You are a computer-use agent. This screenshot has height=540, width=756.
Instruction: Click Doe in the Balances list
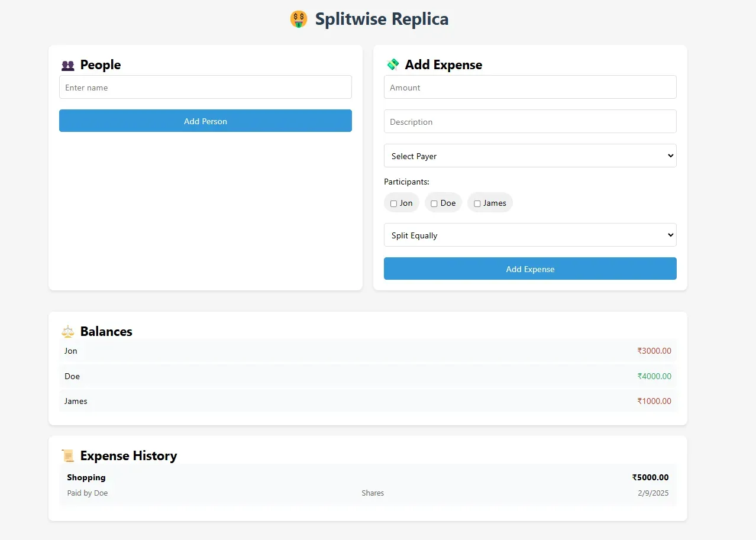pyautogui.click(x=72, y=376)
